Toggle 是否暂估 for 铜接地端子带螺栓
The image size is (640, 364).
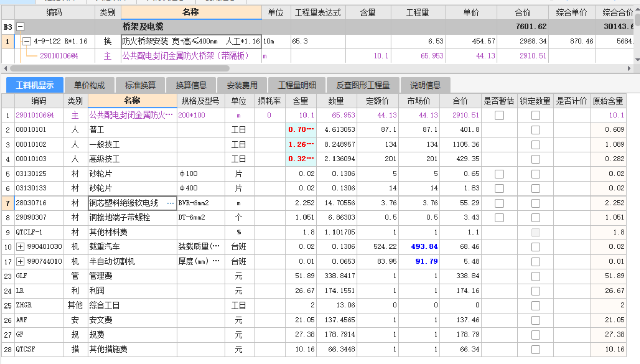(499, 218)
